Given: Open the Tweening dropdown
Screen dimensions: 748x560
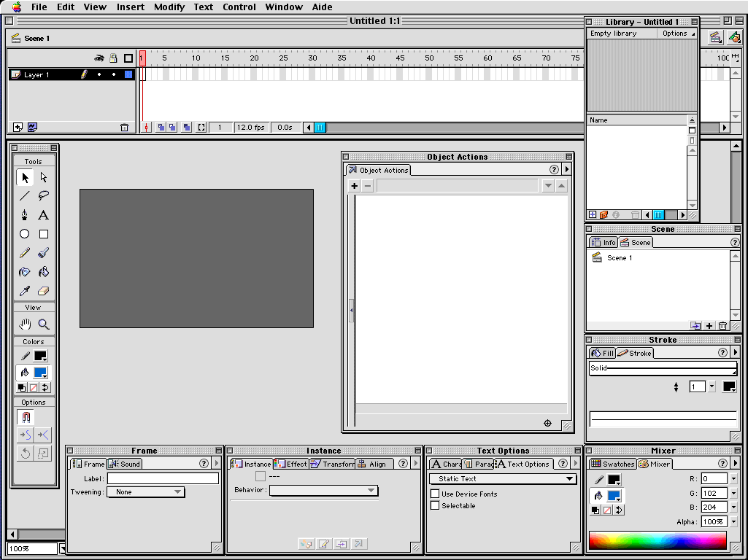Looking at the screenshot, I should pyautogui.click(x=145, y=492).
